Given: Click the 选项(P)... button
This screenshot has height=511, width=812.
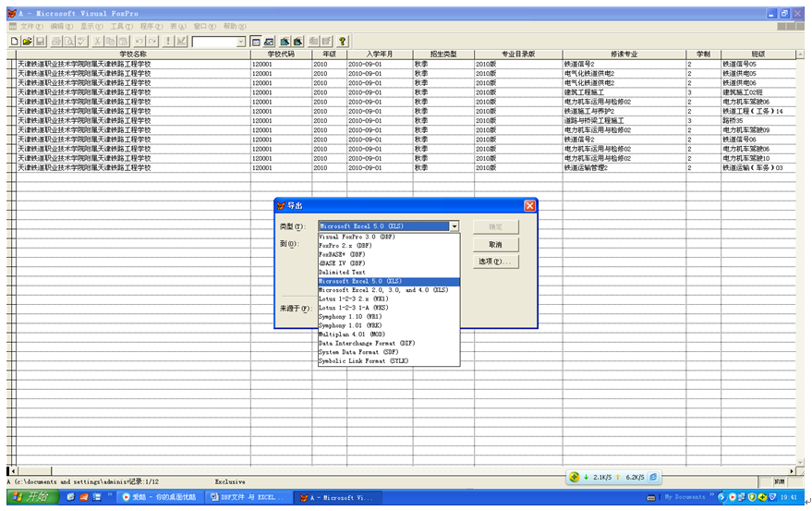Looking at the screenshot, I should tap(495, 262).
